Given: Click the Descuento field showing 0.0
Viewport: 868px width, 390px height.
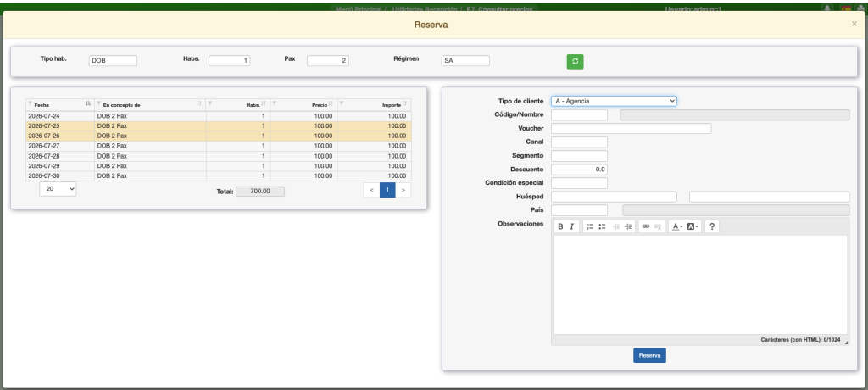Looking at the screenshot, I should 579,170.
